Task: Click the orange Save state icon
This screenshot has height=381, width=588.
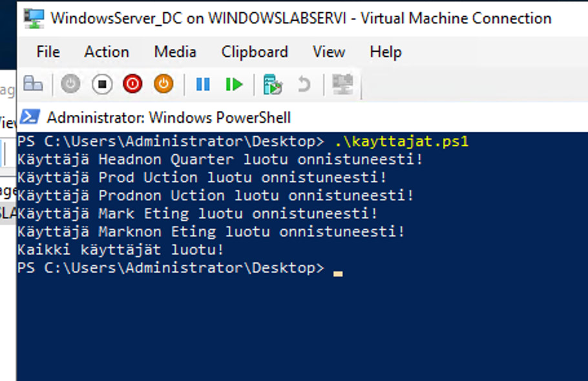Action: tap(163, 84)
